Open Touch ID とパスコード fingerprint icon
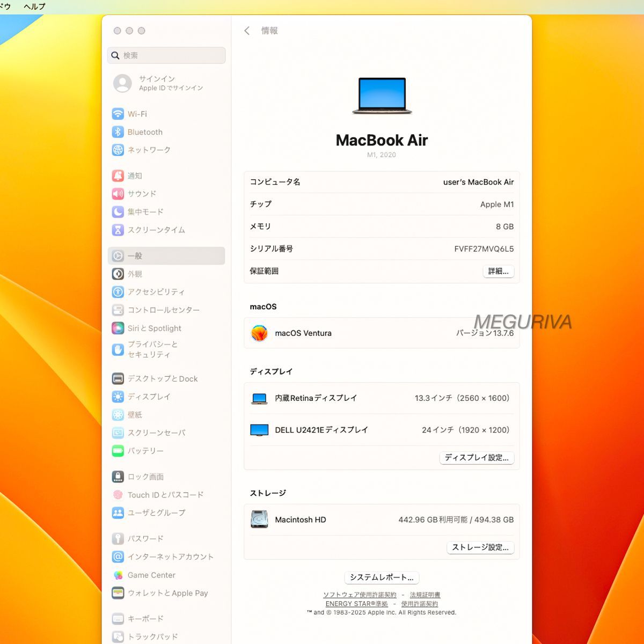Viewport: 644px width, 644px height. pos(118,495)
